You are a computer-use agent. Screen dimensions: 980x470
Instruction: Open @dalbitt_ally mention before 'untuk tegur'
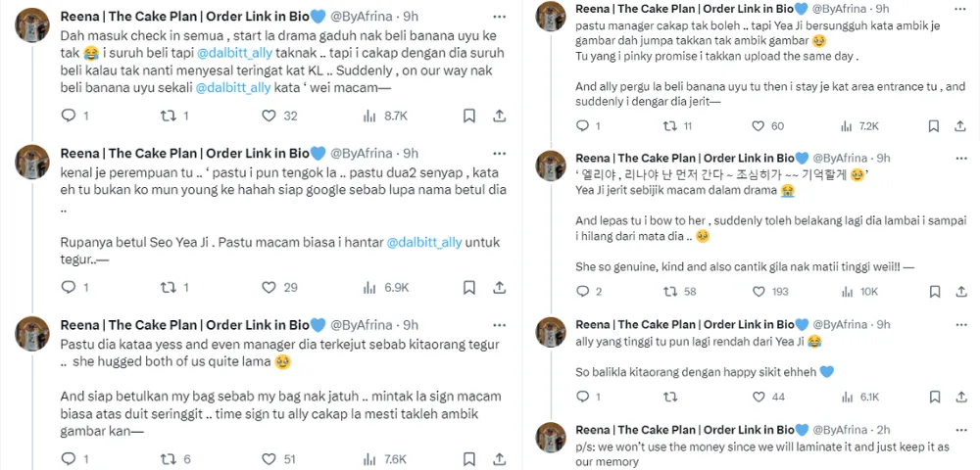tap(426, 241)
